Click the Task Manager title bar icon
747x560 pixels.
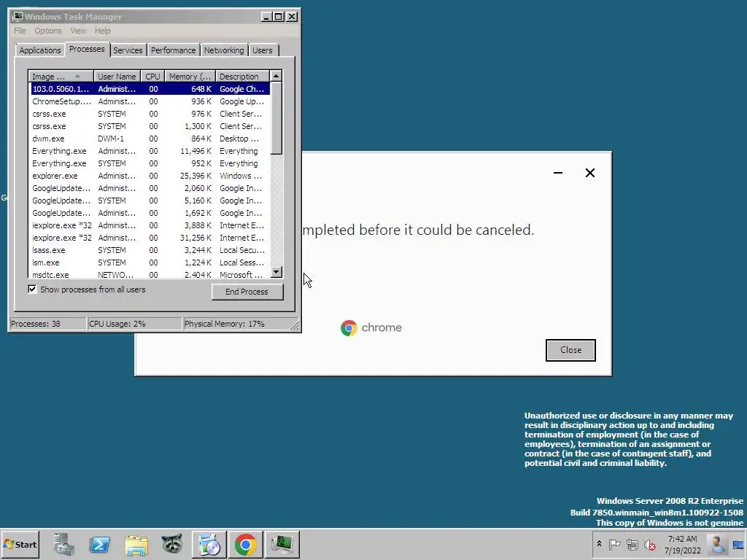pos(18,17)
